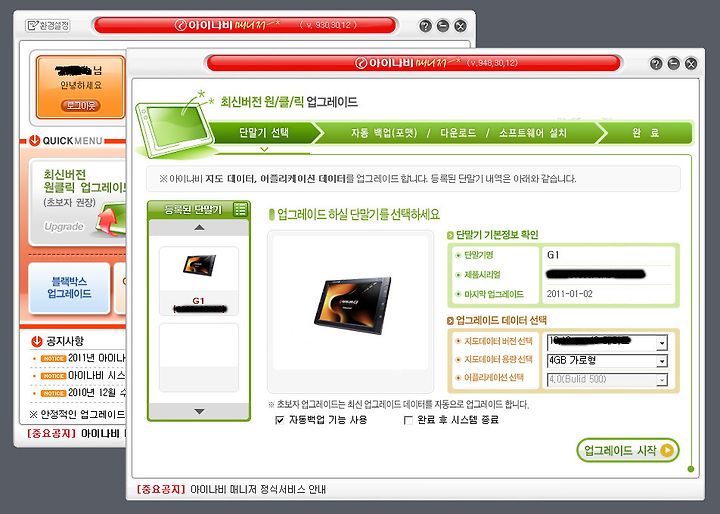Minimize the back 아이나비 매니저 window

443,26
